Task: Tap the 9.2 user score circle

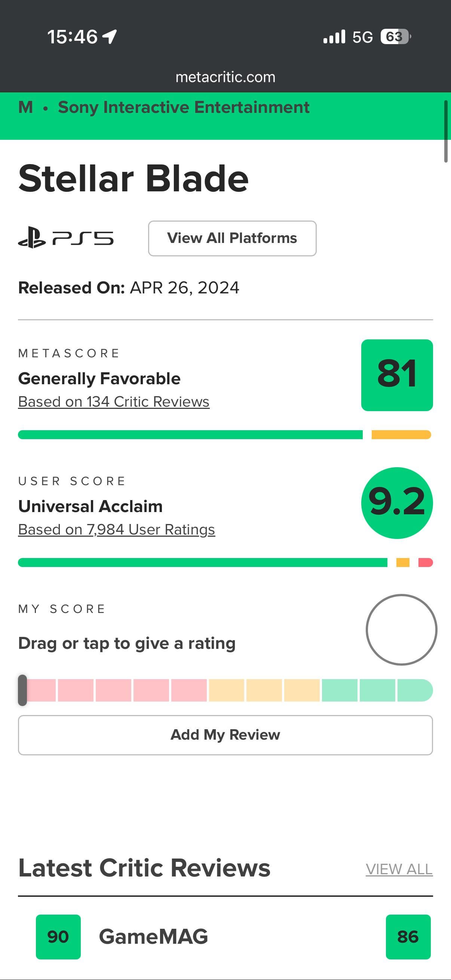Action: [396, 503]
